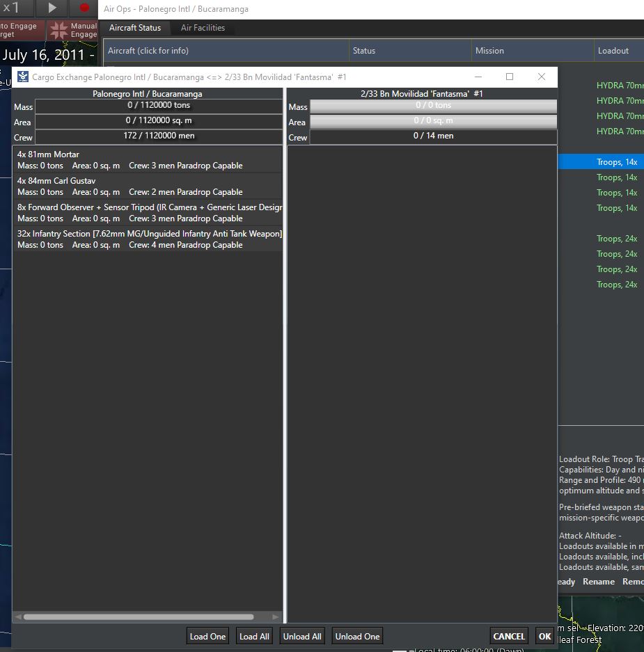Select the 4x 84mm Carl Gustav cargo item
This screenshot has height=652, width=644.
click(148, 186)
